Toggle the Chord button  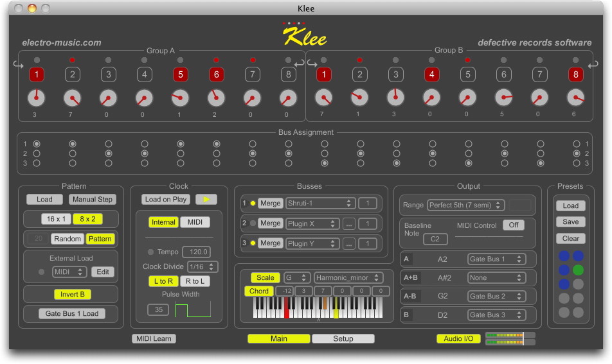coord(259,291)
